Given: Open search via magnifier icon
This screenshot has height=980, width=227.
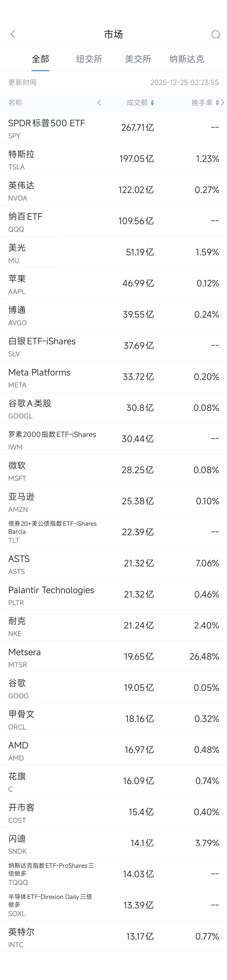Looking at the screenshot, I should (x=216, y=35).
